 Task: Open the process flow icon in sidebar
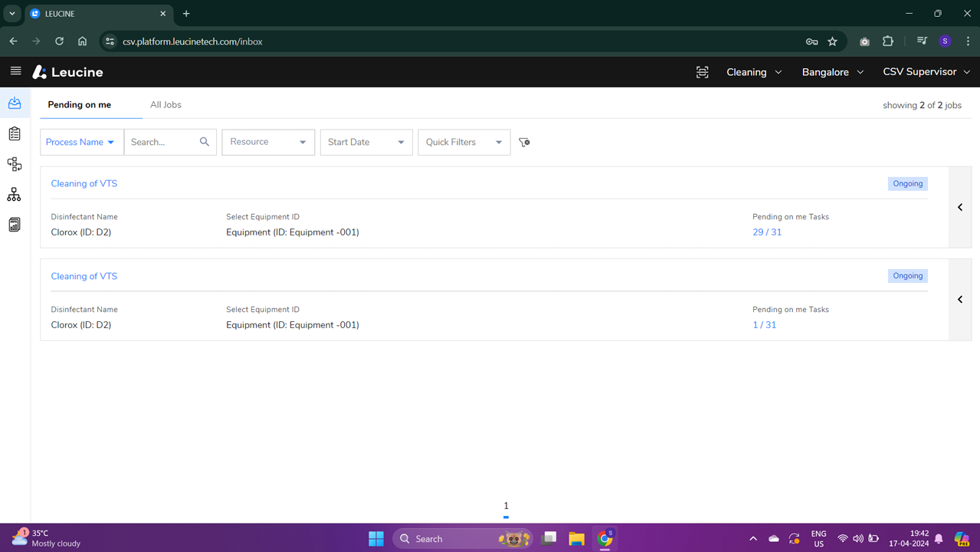(15, 164)
